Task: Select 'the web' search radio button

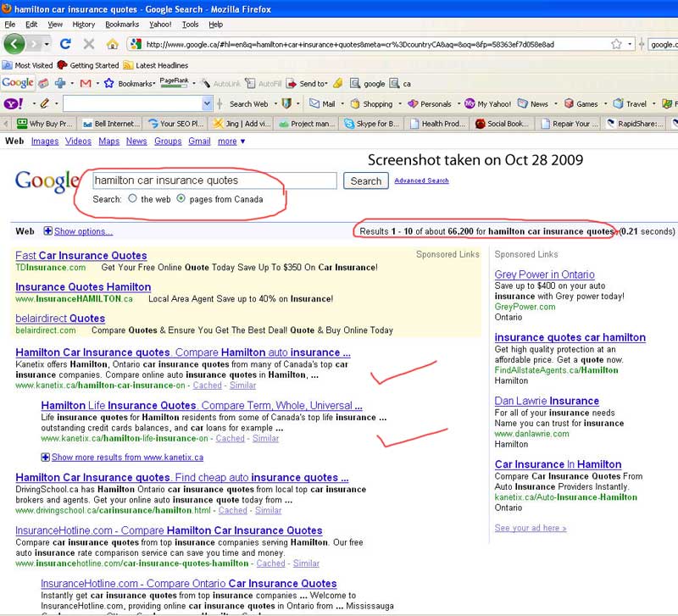Action: [x=132, y=199]
